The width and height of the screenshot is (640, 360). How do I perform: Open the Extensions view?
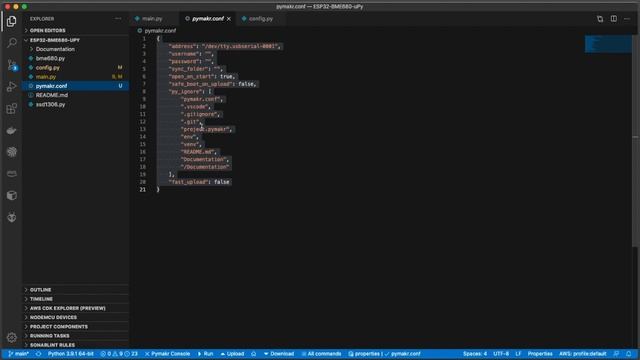click(x=11, y=109)
